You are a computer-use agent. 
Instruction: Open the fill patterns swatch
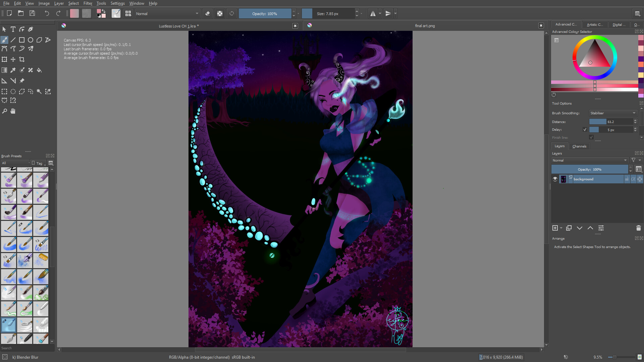pos(87,14)
